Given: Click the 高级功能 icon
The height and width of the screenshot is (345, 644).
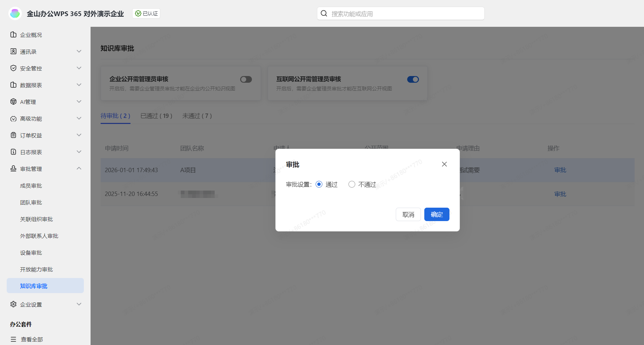Looking at the screenshot, I should (x=13, y=119).
